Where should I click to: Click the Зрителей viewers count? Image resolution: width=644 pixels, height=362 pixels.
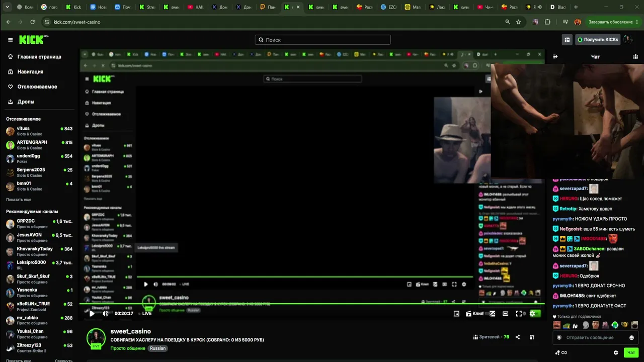pyautogui.click(x=492, y=337)
